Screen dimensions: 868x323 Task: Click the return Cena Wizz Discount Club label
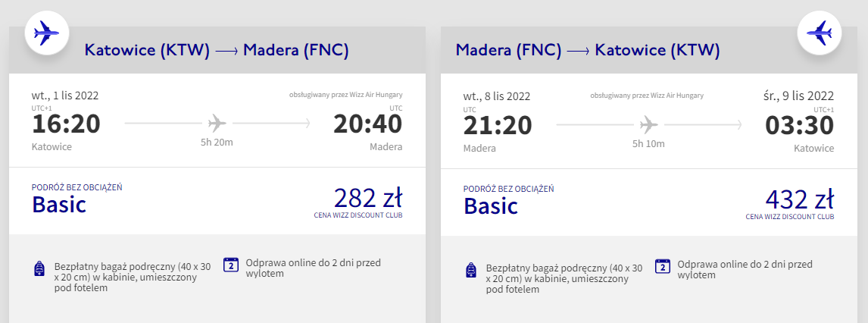pyautogui.click(x=790, y=216)
